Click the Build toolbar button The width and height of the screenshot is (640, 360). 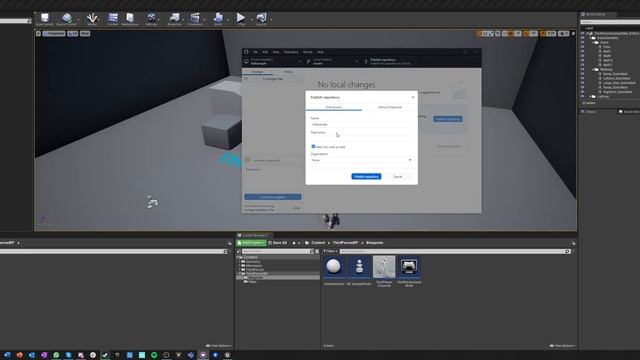218,18
